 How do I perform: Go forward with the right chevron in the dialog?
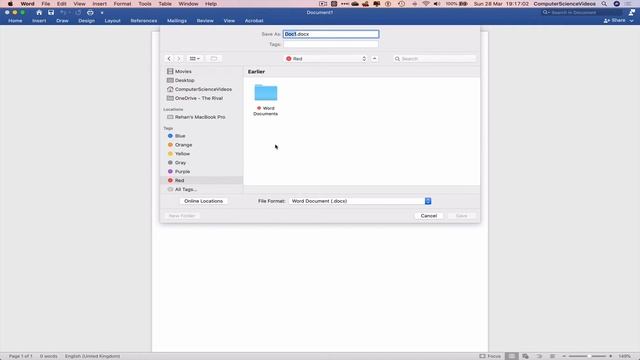coord(178,59)
